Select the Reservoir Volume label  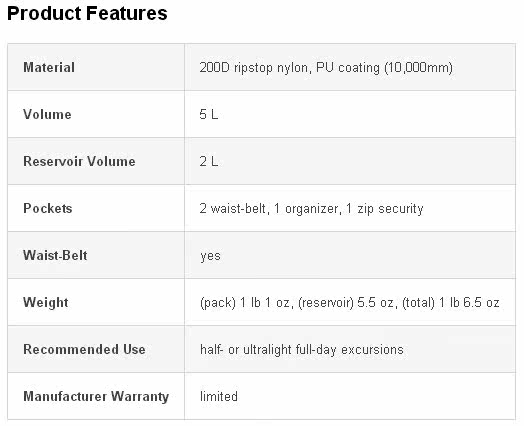pos(80,161)
